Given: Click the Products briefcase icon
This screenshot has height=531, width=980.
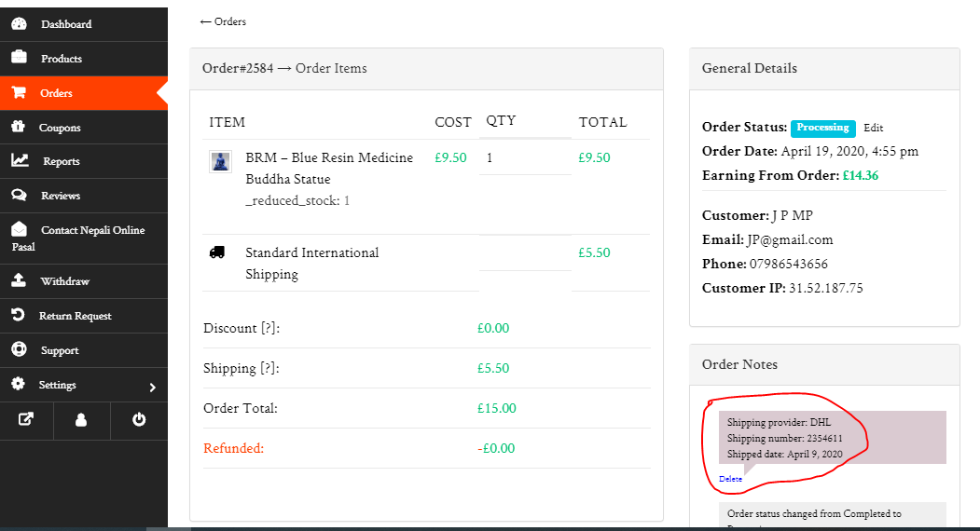Looking at the screenshot, I should click(x=19, y=58).
